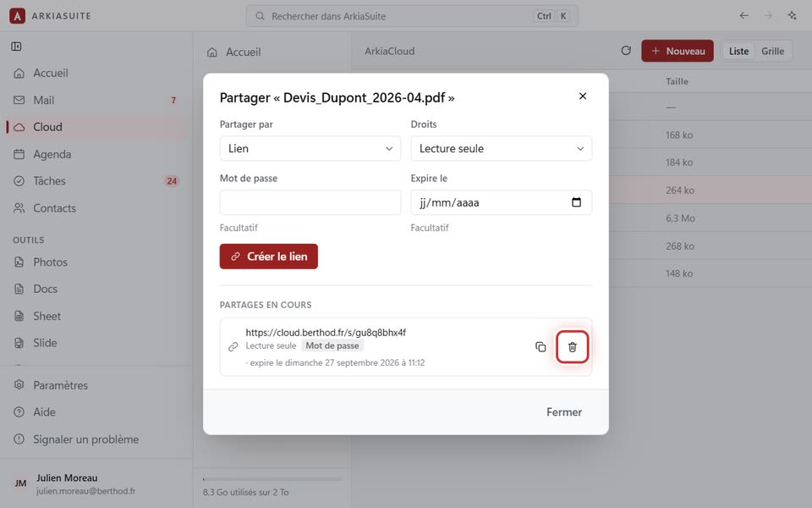Open Mail in the sidebar
The image size is (812, 508).
pos(96,100)
